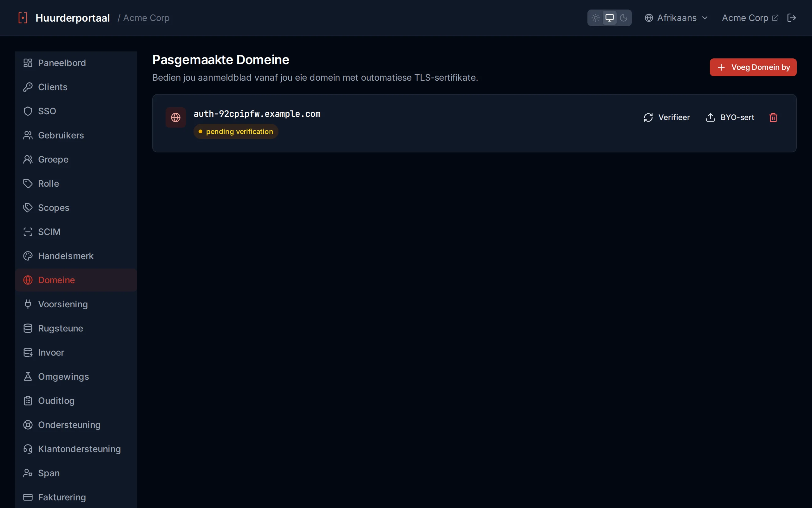Open Groepe in sidebar

point(76,159)
